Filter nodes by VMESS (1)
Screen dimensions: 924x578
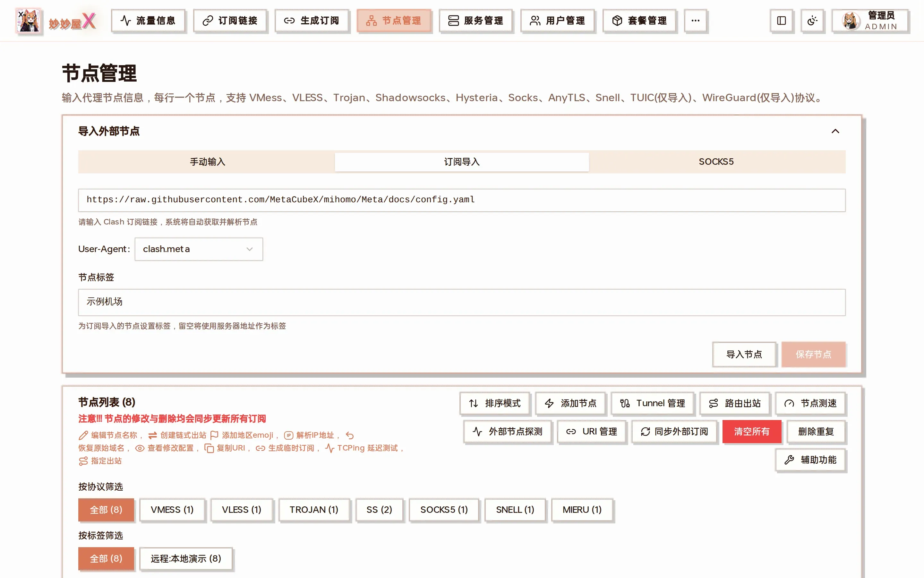click(172, 510)
